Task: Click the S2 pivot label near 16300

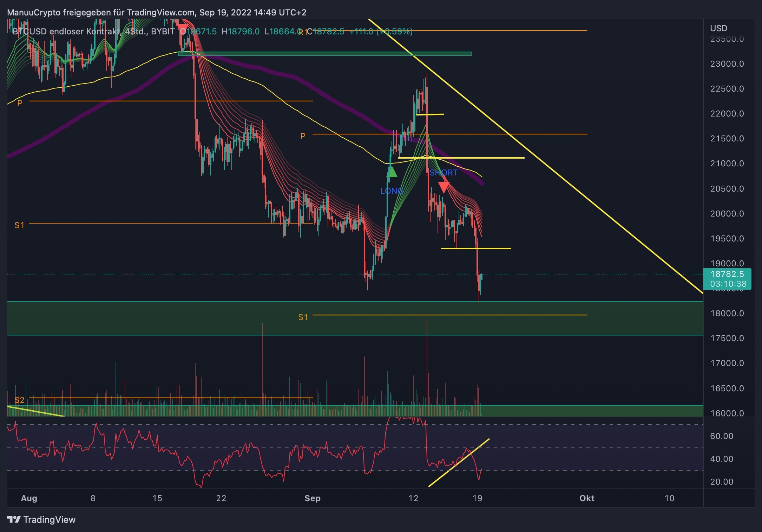Action: (x=19, y=400)
